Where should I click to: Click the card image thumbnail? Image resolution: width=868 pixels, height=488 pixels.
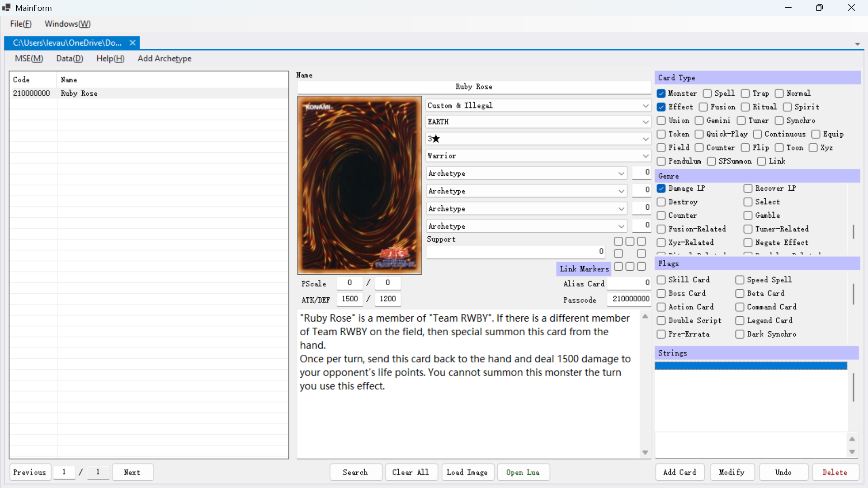pos(359,185)
